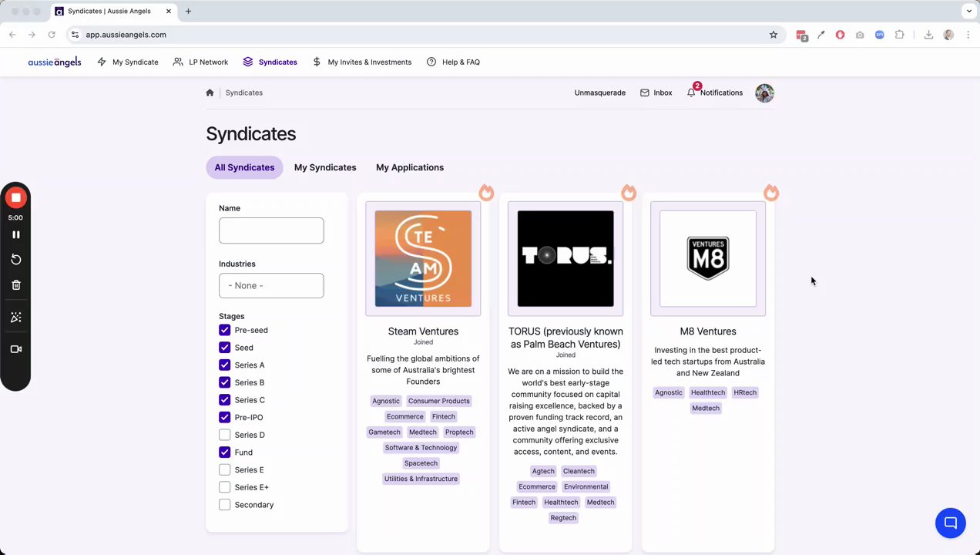Click the My Syndicate lightning icon
This screenshot has height=555, width=980.
[x=102, y=62]
